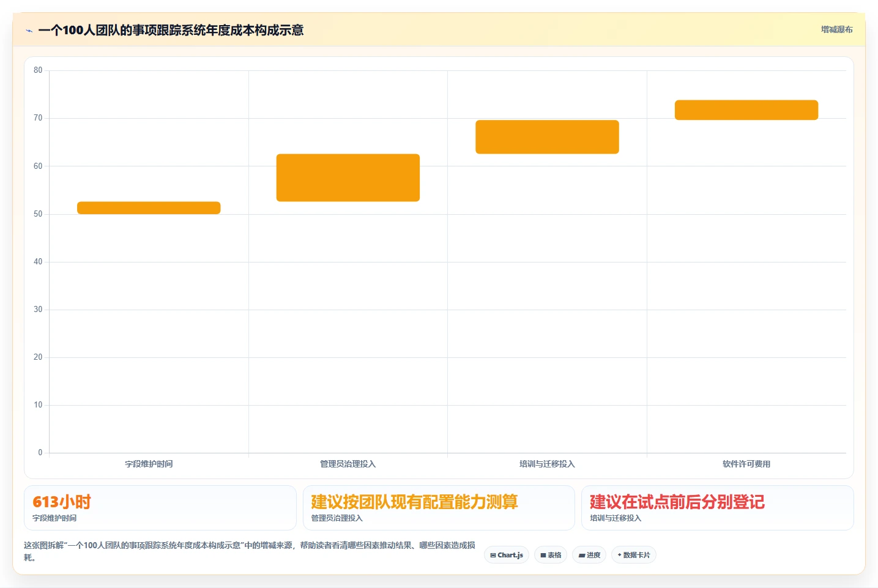This screenshot has width=878, height=588.
Task: Click the x-axis label 字段维护时间
Action: (x=149, y=464)
